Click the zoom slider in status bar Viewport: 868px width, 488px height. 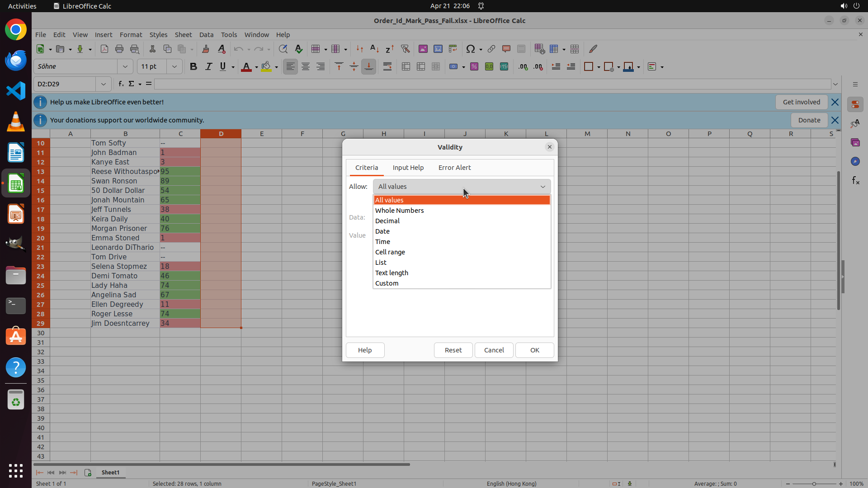814,484
